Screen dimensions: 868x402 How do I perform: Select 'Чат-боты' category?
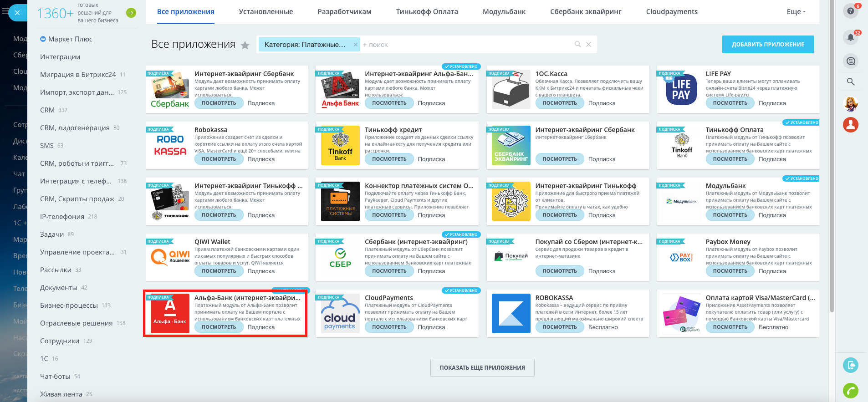tap(55, 377)
